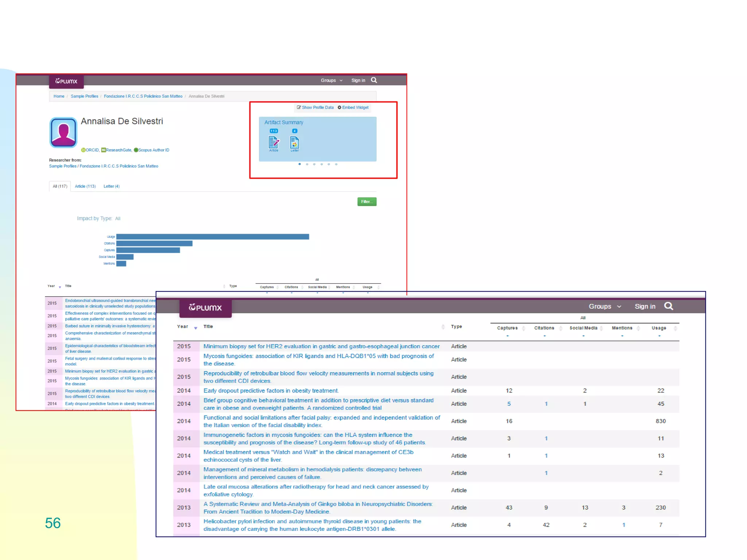Viewport: 747px width, 560px height.
Task: Click the PlumX logo in the upper screenshot
Action: pos(66,81)
